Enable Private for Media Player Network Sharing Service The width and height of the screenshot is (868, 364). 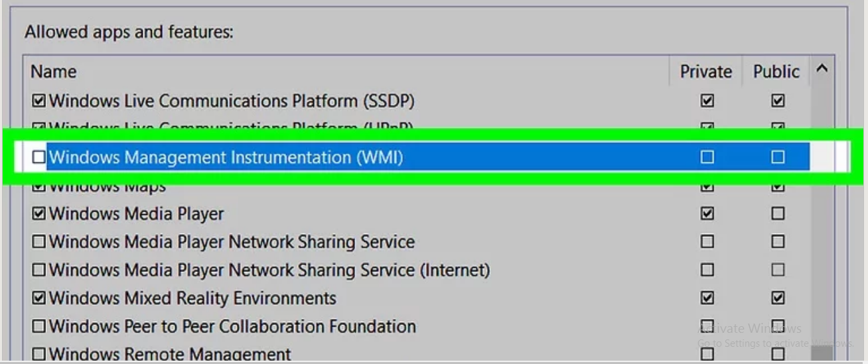click(707, 242)
